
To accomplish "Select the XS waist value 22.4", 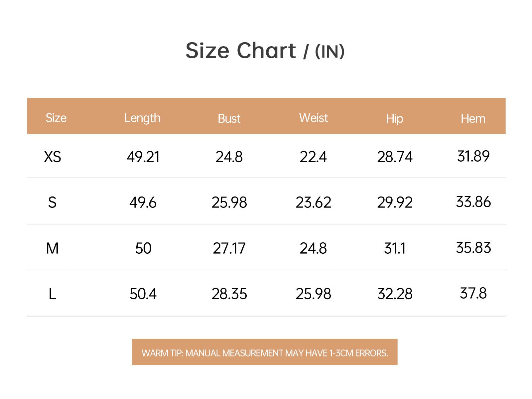I will [x=313, y=157].
